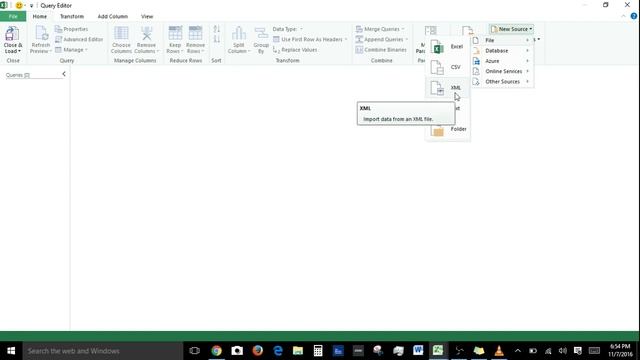Open the network icon in system tray
Screen dimensions: 640x360
point(548,351)
